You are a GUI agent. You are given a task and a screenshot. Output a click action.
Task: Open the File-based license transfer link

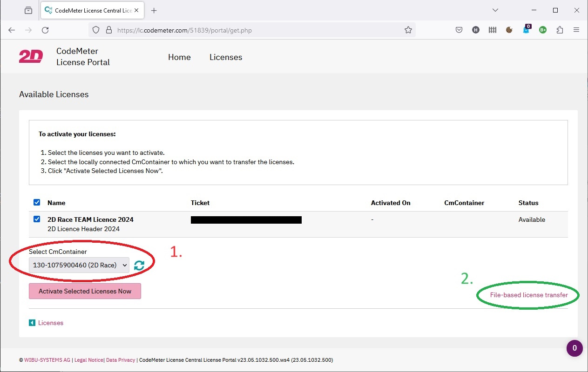pos(529,295)
